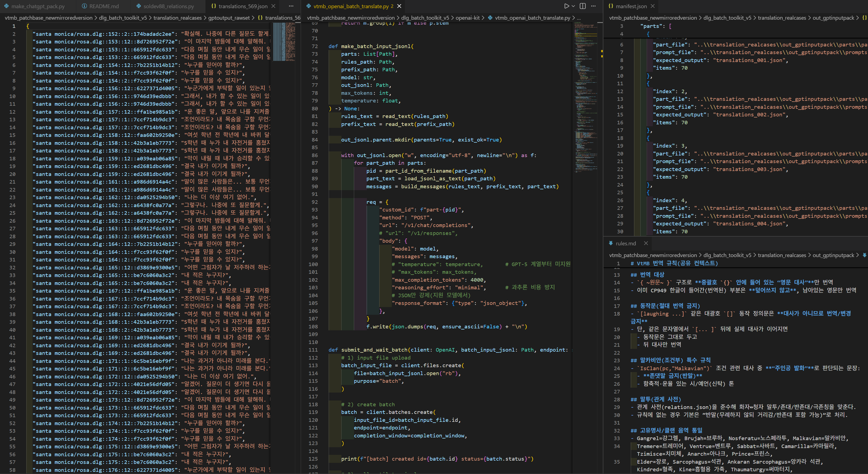Expand breadcrumb ellipsis after vtmb_openai_batch_translate.py
The image size is (868, 474).
tap(579, 18)
